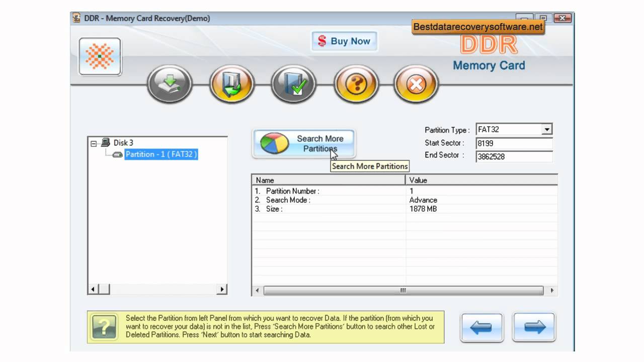The height and width of the screenshot is (362, 644).
Task: Click the yellow question mark hint icon
Action: (104, 327)
